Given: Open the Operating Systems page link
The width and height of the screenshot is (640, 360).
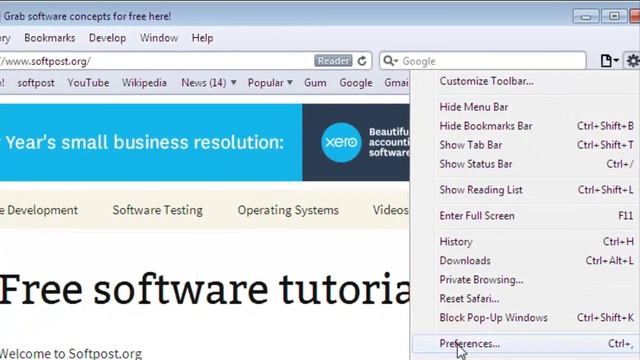Looking at the screenshot, I should point(288,210).
